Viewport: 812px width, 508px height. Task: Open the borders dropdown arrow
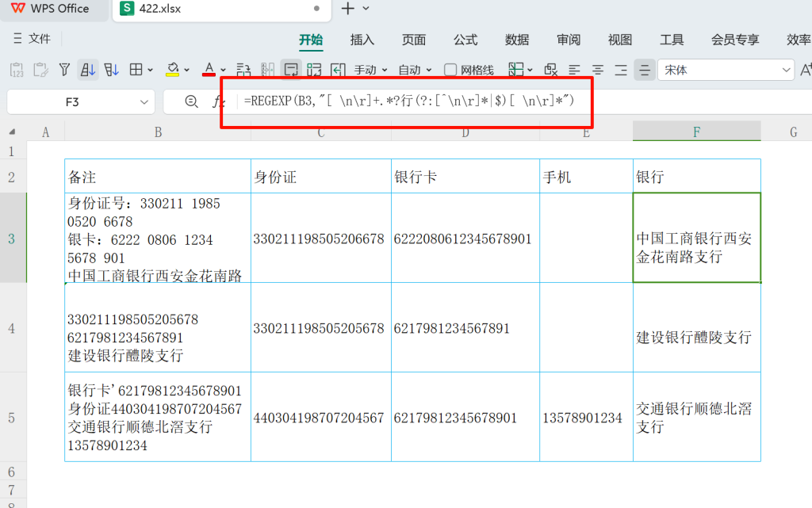(150, 70)
